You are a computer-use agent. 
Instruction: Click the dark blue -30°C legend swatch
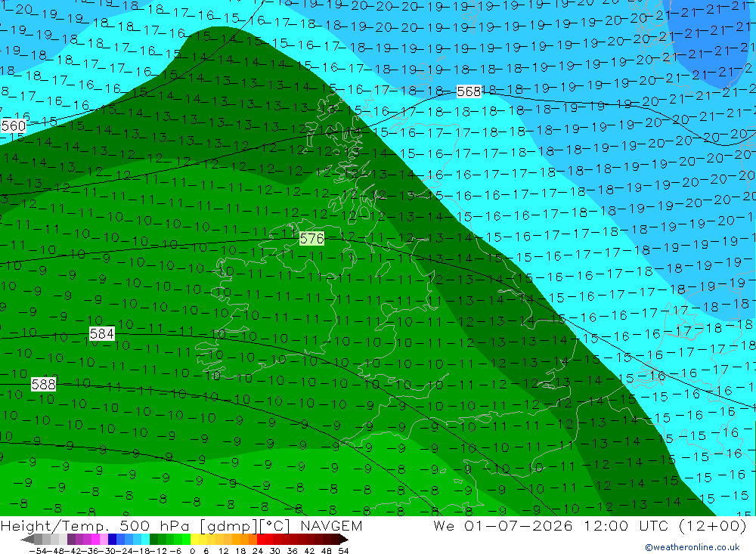coord(112,540)
